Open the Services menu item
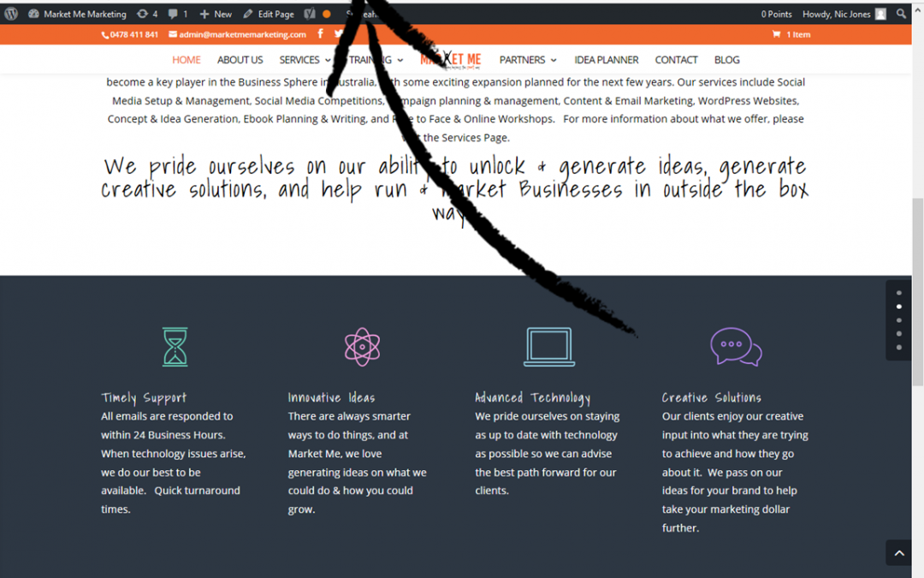 [x=299, y=60]
